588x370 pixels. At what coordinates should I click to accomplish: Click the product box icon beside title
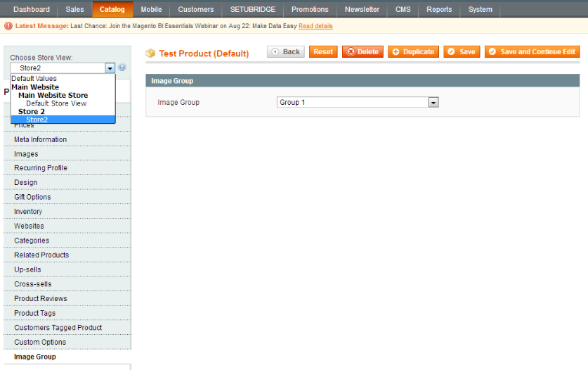tap(150, 53)
